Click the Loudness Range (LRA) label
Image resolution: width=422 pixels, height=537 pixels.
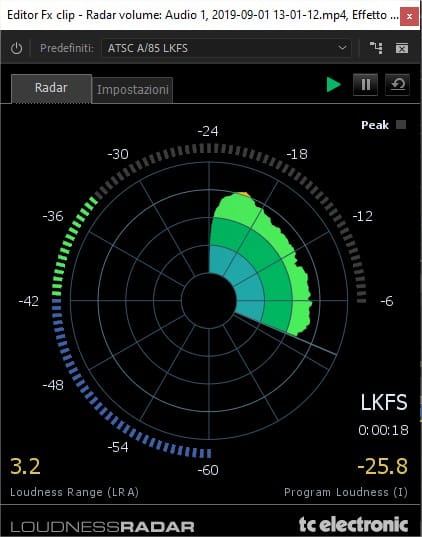pos(74,492)
